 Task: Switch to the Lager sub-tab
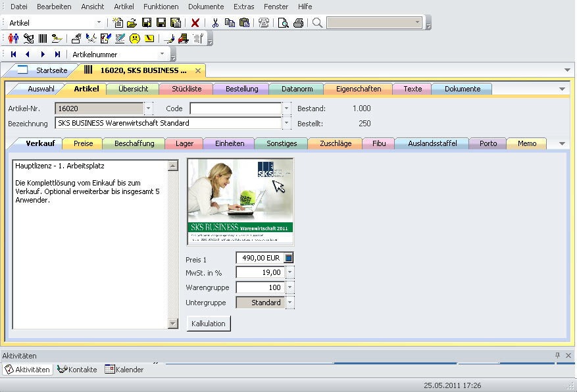[184, 143]
